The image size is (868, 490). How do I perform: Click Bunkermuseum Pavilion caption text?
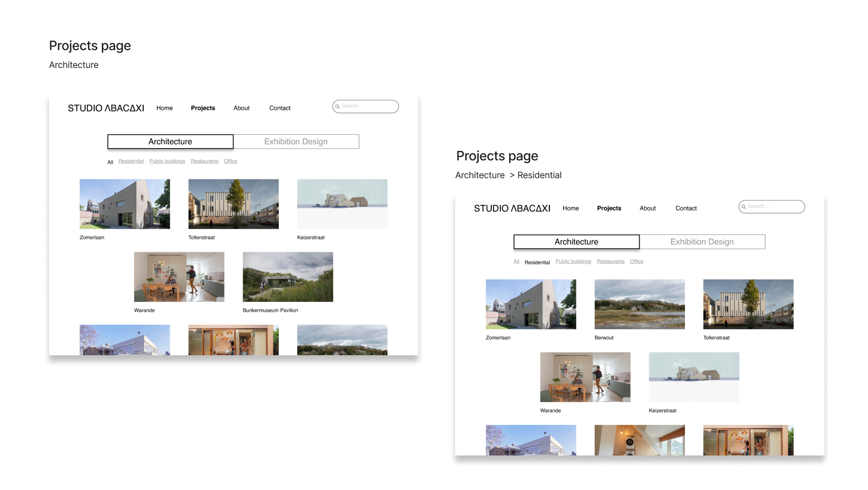(270, 311)
